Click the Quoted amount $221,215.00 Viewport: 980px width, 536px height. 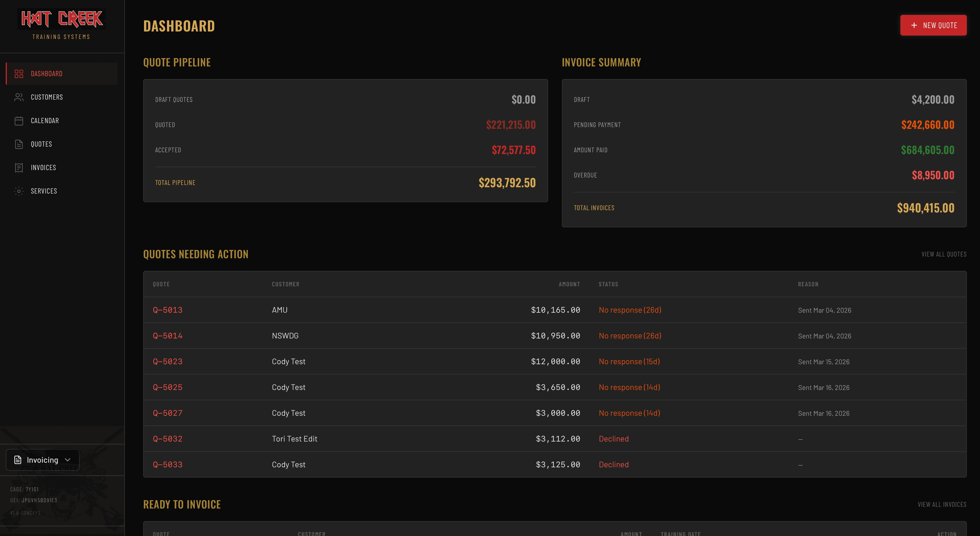tap(511, 125)
